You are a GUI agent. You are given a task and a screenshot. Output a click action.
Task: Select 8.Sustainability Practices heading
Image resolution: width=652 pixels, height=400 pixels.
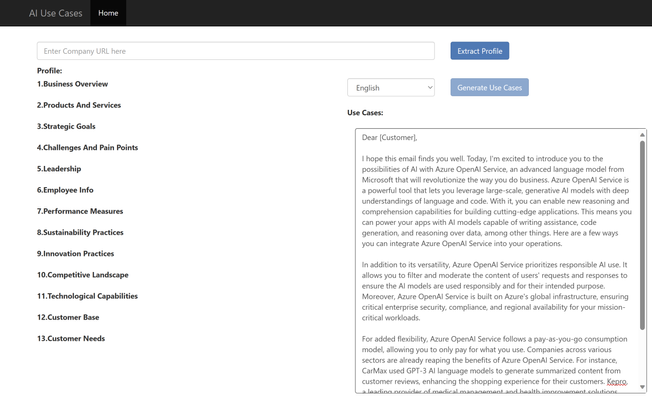point(80,232)
